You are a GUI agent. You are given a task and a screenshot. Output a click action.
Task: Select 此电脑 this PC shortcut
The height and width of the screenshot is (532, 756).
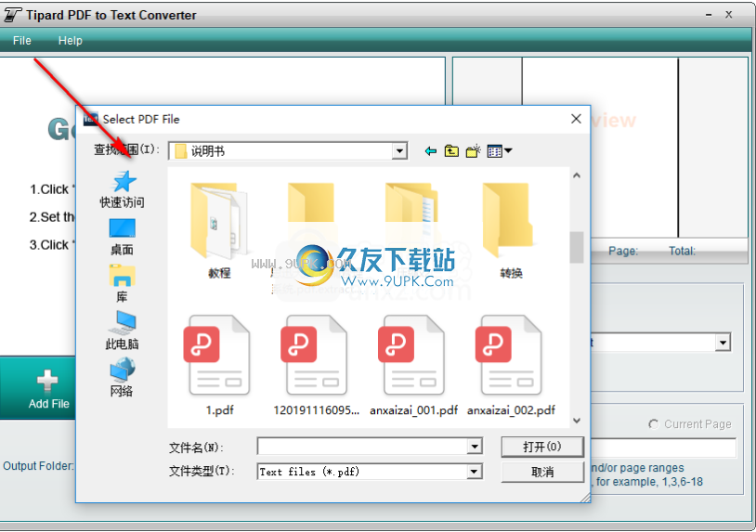(122, 331)
